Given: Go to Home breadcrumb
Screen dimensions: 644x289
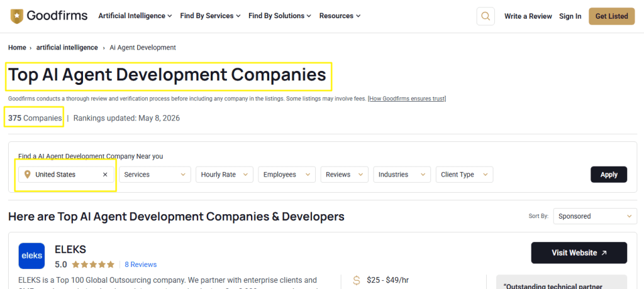Looking at the screenshot, I should (x=17, y=48).
